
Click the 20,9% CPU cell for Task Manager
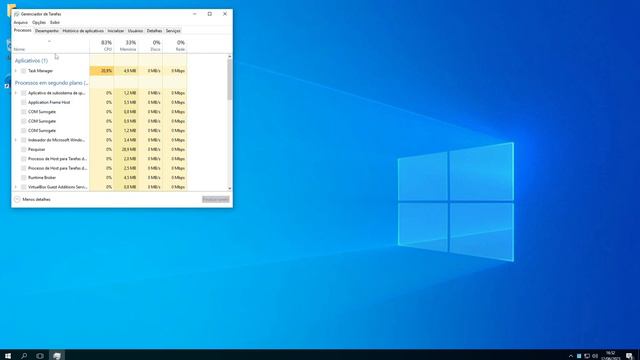click(x=102, y=71)
